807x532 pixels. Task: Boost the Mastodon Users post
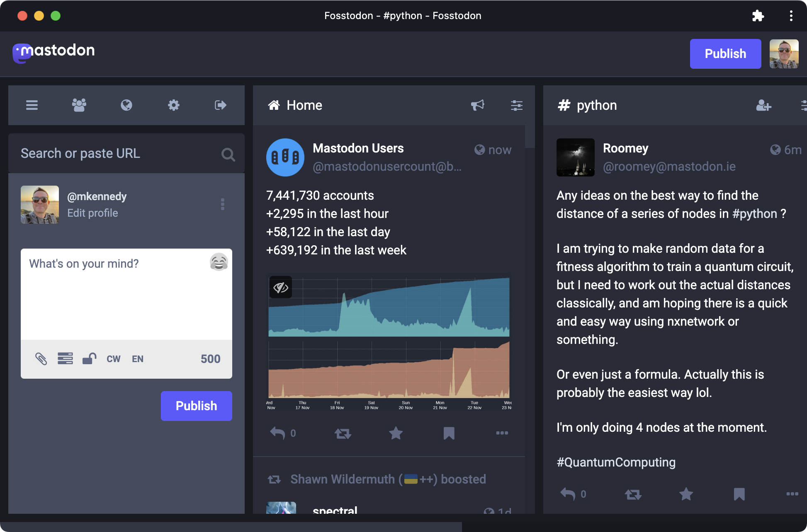343,433
